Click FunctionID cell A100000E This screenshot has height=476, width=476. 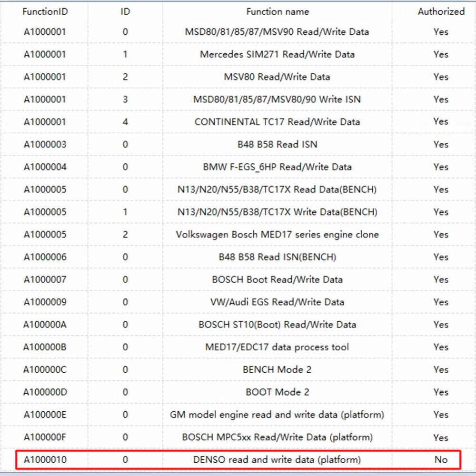(x=45, y=415)
